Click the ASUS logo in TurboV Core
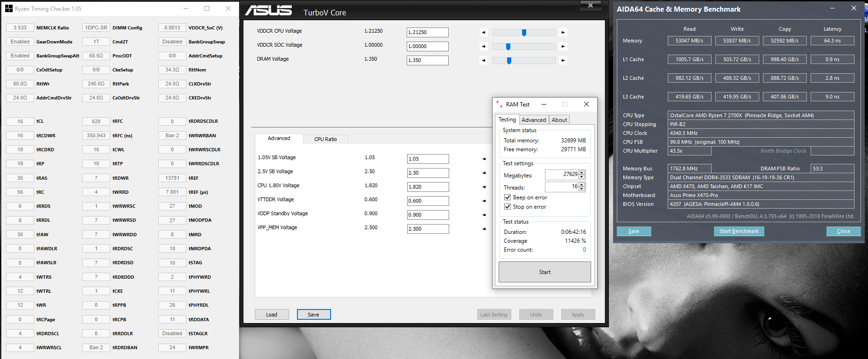Screen dimensions: 868x359 pyautogui.click(x=268, y=10)
